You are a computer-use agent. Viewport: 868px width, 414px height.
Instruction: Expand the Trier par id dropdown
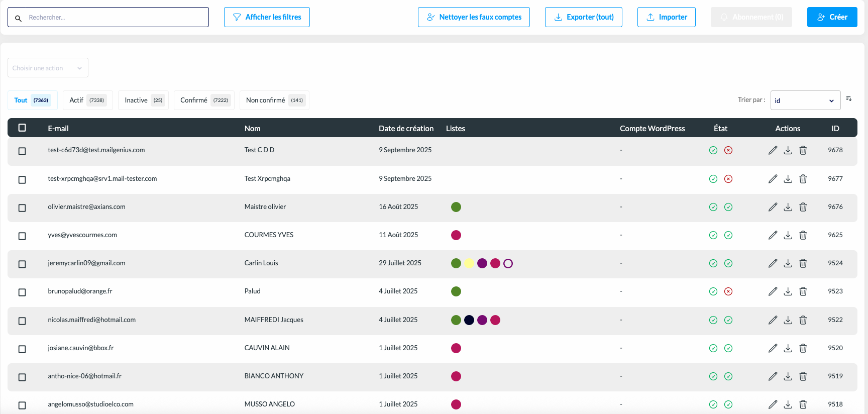pos(805,100)
